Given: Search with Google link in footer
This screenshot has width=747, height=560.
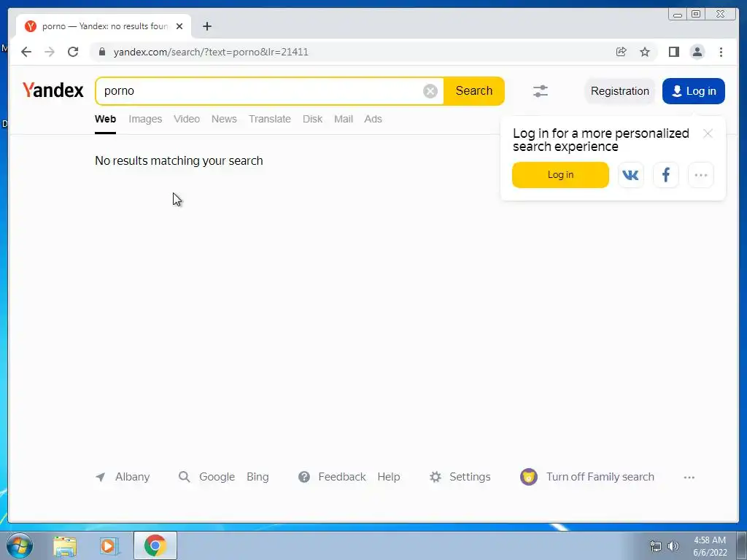Looking at the screenshot, I should tap(217, 477).
